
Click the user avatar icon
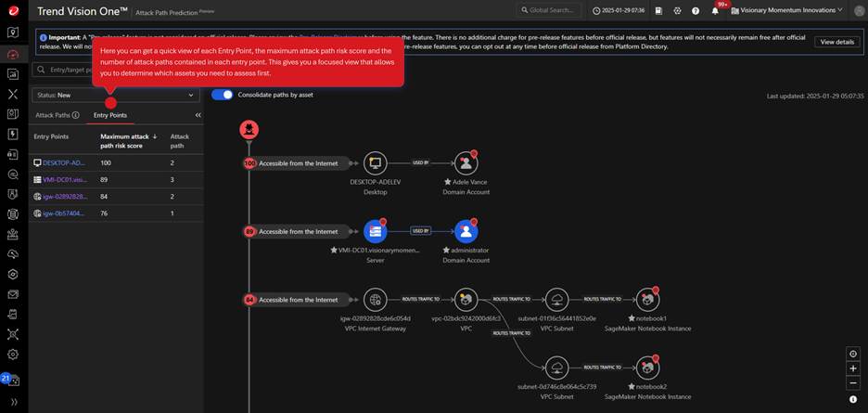pos(858,10)
